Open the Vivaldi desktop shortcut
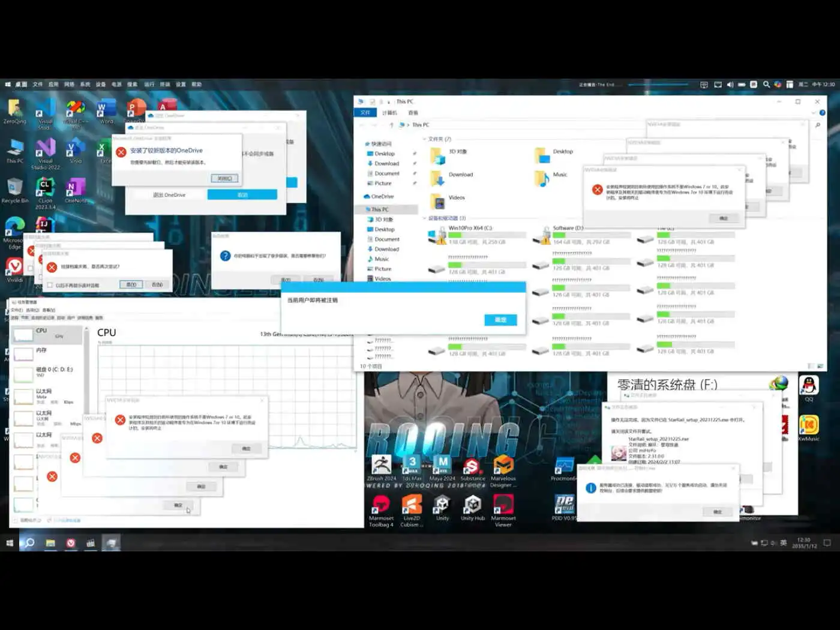Viewport: 840px width, 630px height. pos(14,270)
